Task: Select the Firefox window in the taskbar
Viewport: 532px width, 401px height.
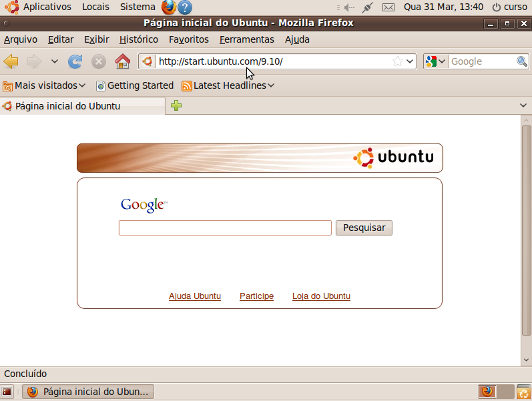Action: coord(88,392)
